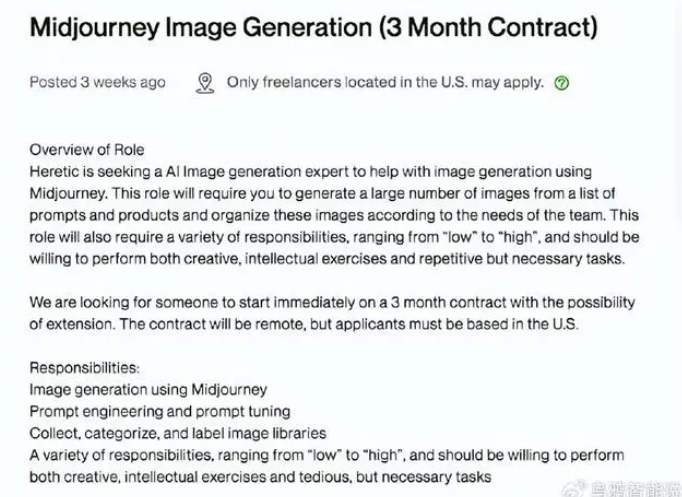Click the line starting 'Midjourney. This role will'
This screenshot has height=497, width=682.
coord(322,193)
